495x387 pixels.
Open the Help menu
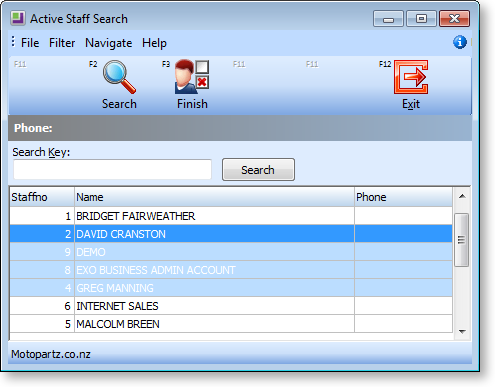click(x=154, y=43)
